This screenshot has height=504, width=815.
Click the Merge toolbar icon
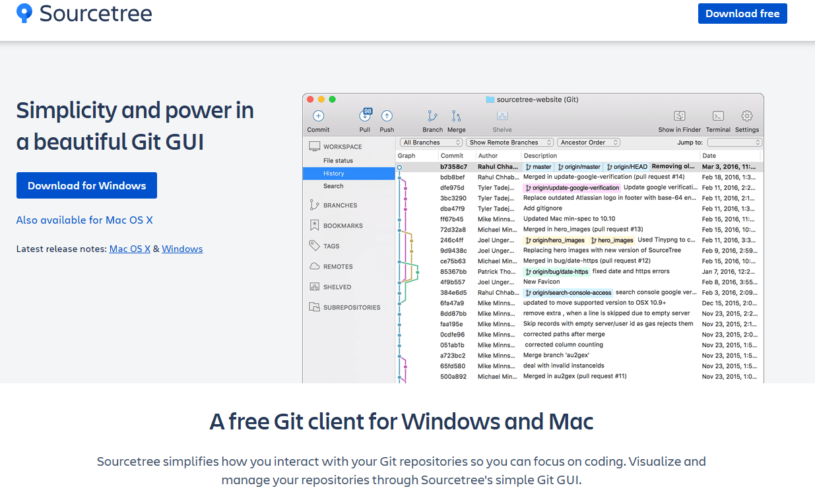point(456,116)
